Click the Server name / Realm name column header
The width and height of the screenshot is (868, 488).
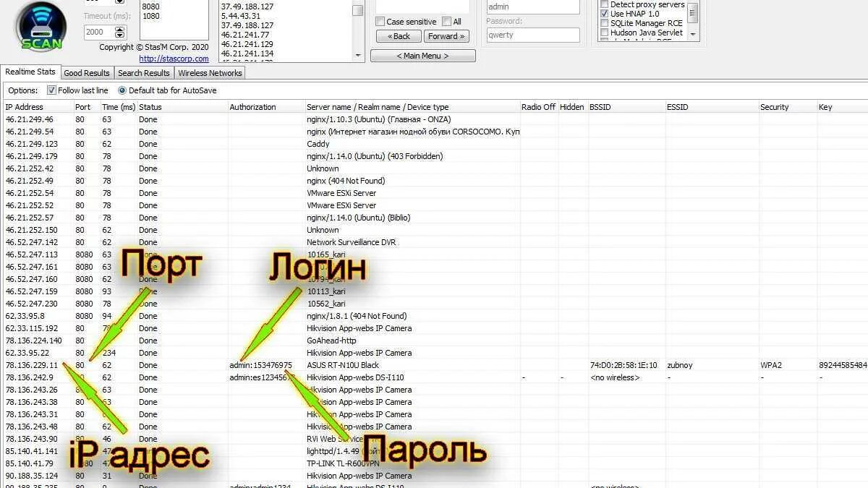click(x=412, y=106)
